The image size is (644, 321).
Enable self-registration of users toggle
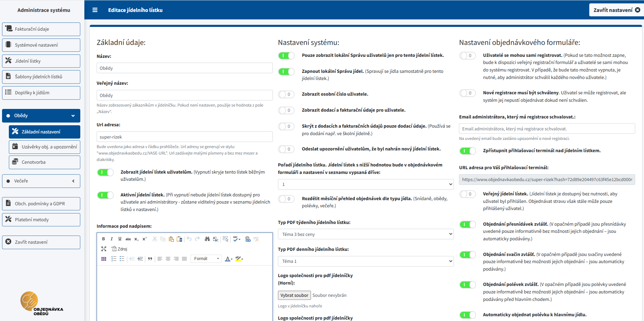pos(467,55)
